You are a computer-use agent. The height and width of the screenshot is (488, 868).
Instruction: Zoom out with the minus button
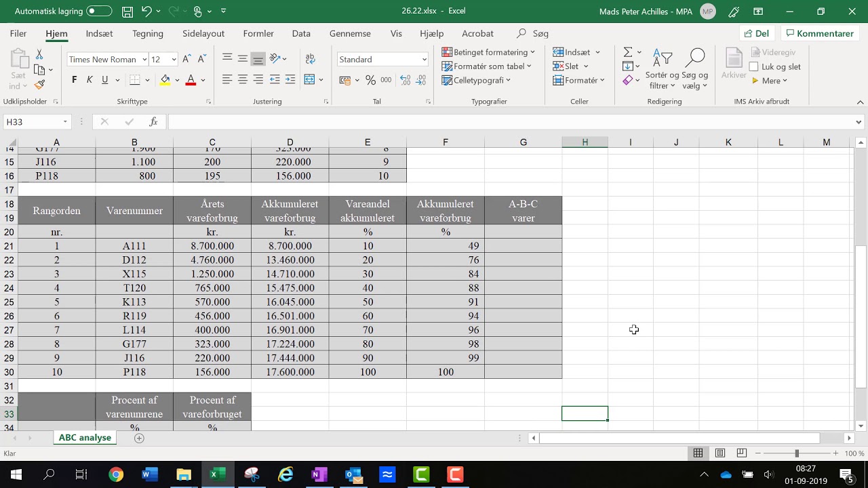[x=758, y=453]
